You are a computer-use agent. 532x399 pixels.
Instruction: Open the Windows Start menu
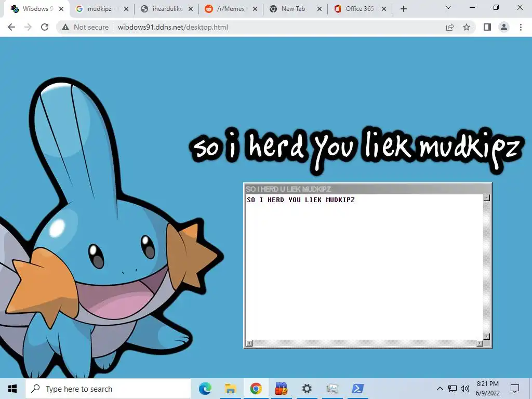pos(12,389)
